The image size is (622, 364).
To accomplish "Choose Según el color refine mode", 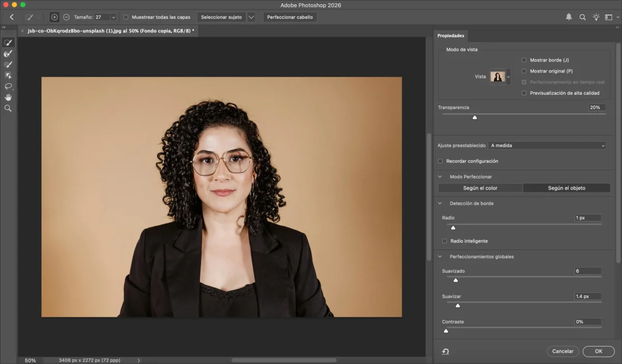I will pos(480,188).
